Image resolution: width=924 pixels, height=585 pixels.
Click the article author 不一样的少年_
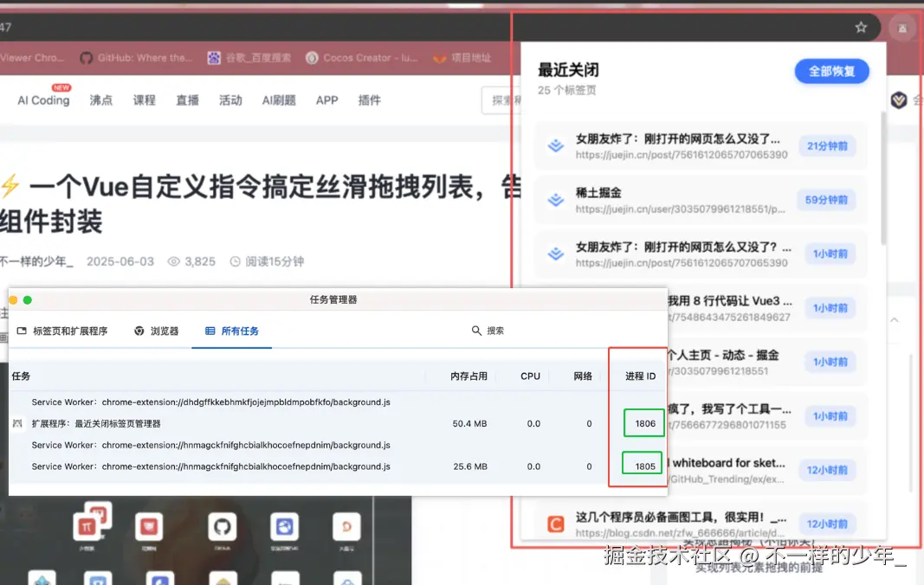coord(36,261)
